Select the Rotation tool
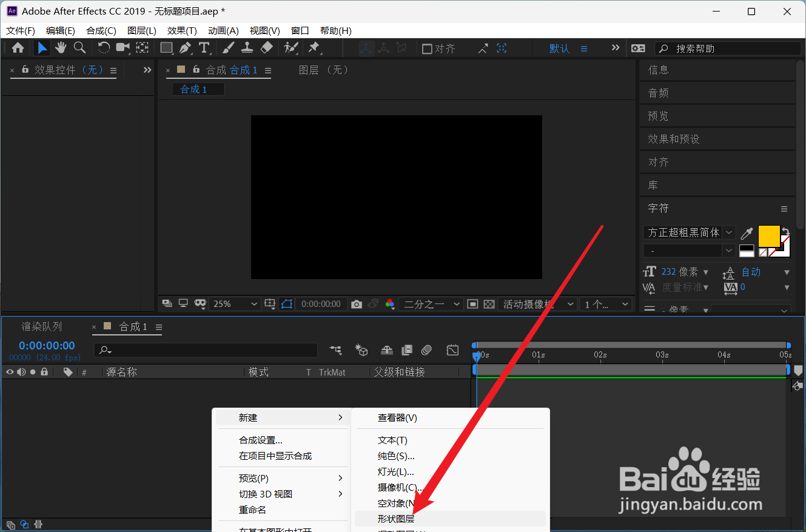Image resolution: width=806 pixels, height=532 pixels. click(104, 48)
